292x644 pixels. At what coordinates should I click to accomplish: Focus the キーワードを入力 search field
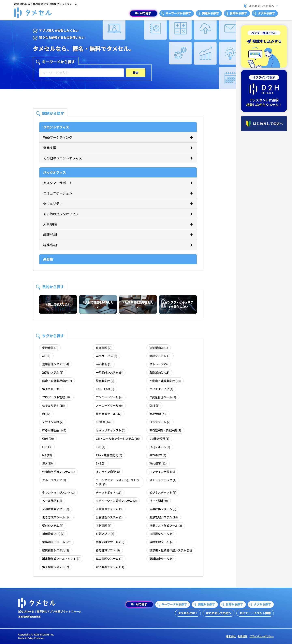(82, 73)
